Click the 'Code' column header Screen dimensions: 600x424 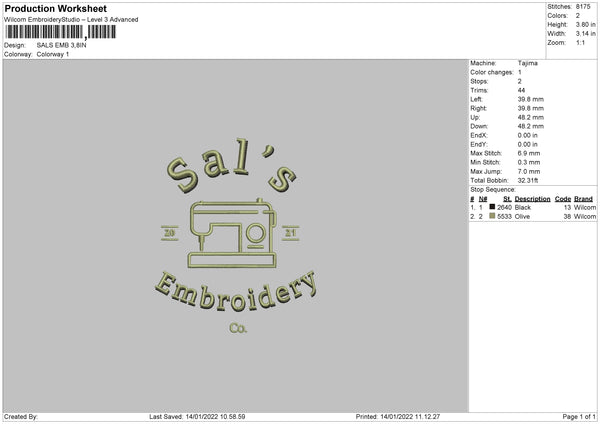(563, 199)
